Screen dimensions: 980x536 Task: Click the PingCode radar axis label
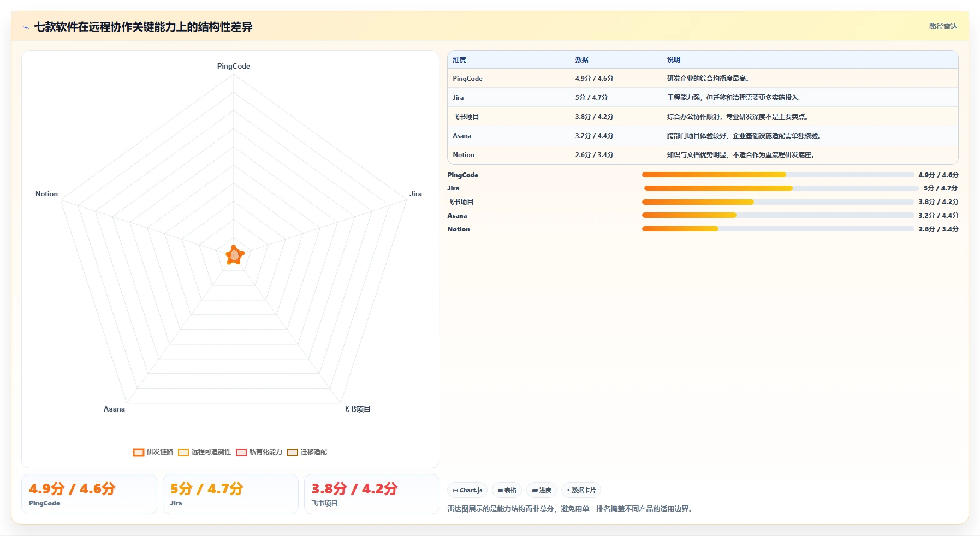click(234, 66)
